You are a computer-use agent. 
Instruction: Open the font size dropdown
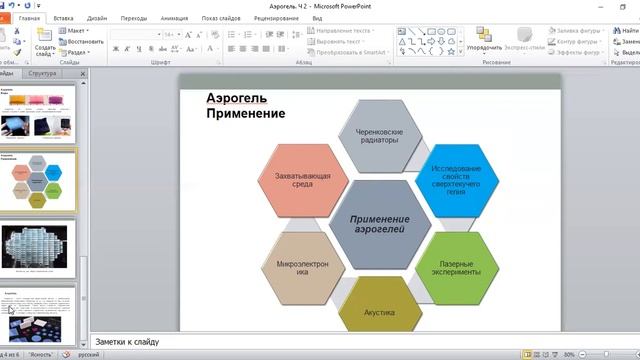[179, 35]
